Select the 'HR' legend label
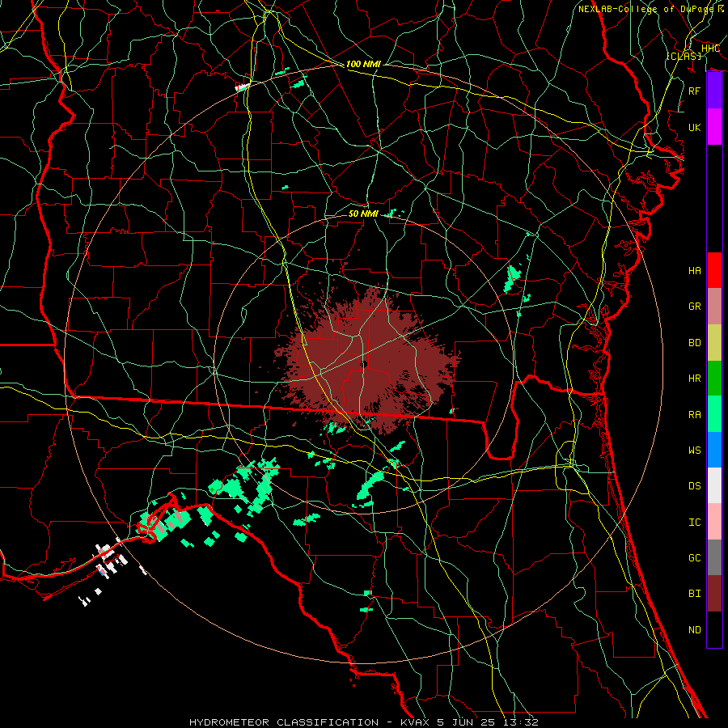Image resolution: width=728 pixels, height=728 pixels. coord(694,379)
